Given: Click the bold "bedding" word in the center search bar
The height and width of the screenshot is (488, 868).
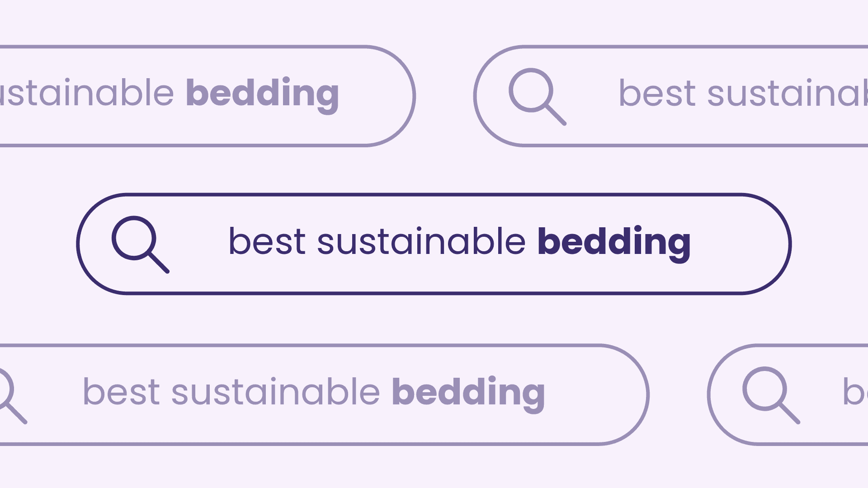Looking at the screenshot, I should (x=613, y=242).
